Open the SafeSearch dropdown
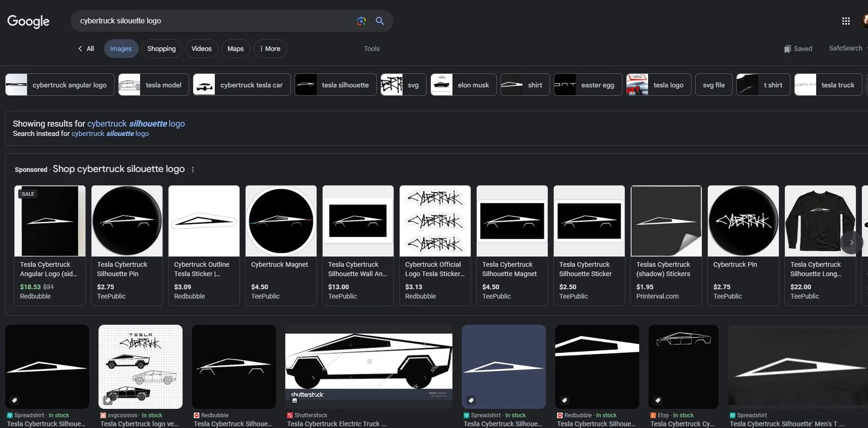Image resolution: width=868 pixels, height=428 pixels. 848,48
